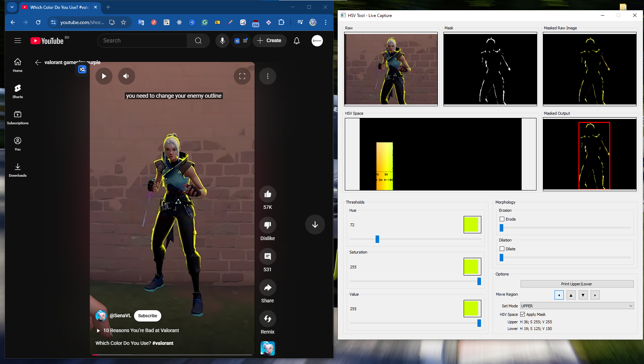Viewport: 644px width, 364px height.
Task: Move region right with the right arrow
Action: (595, 295)
